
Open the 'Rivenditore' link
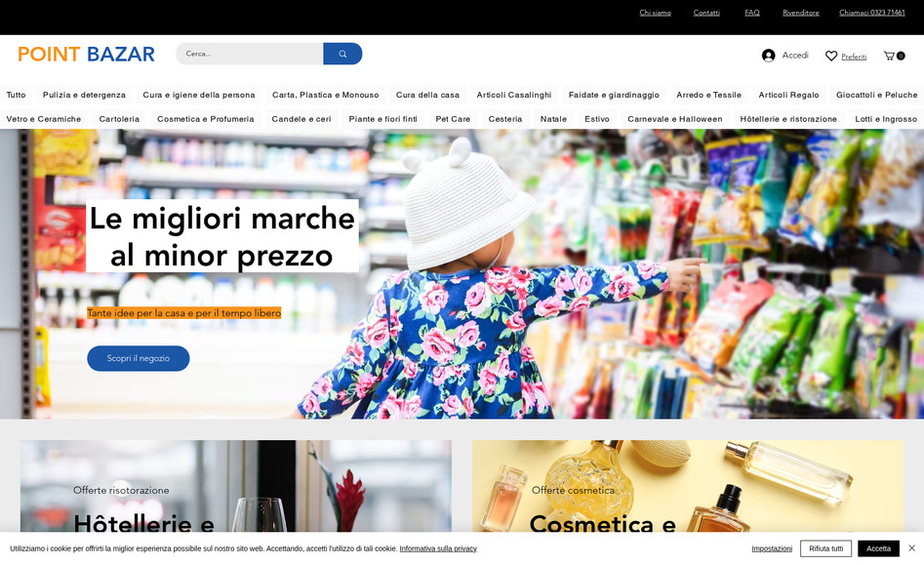point(800,12)
